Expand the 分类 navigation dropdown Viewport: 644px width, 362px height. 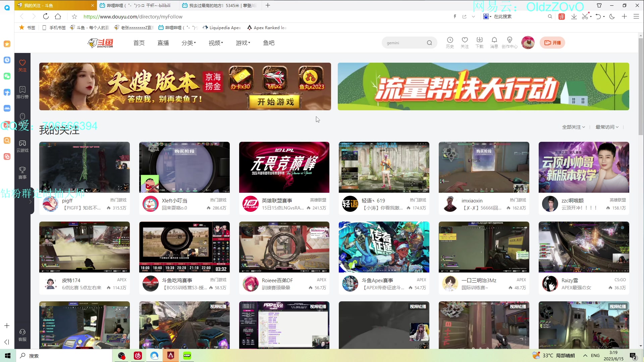point(189,43)
